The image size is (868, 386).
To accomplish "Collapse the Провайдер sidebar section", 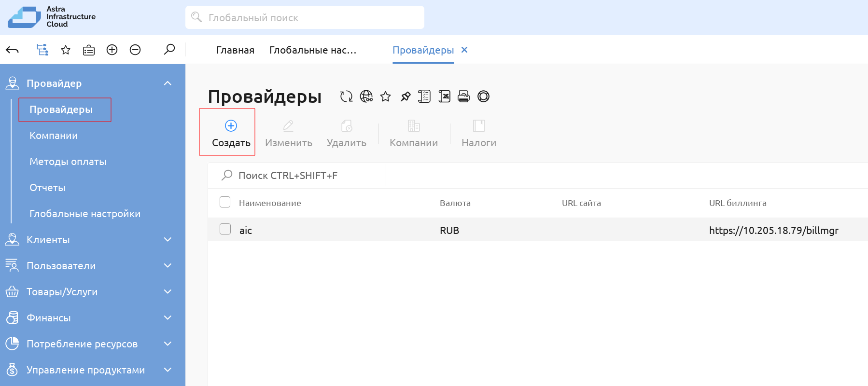I will pyautogui.click(x=168, y=83).
